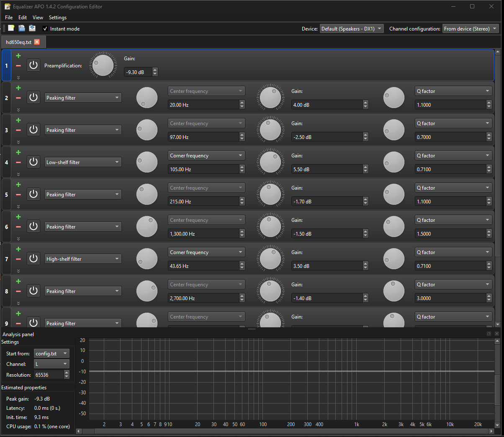The image size is (504, 437).
Task: Click green plus on row 3
Action: (x=18, y=120)
